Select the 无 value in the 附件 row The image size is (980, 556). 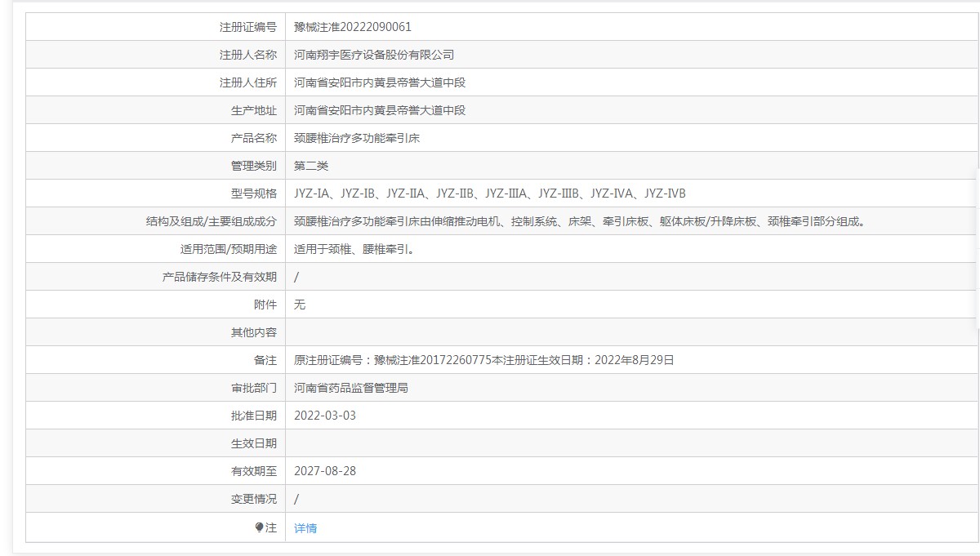pyautogui.click(x=300, y=305)
